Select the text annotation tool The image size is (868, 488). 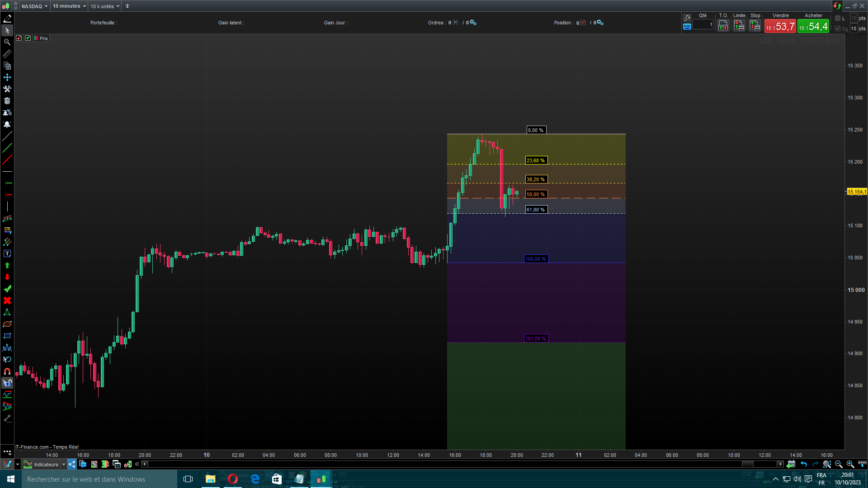pos(7,254)
